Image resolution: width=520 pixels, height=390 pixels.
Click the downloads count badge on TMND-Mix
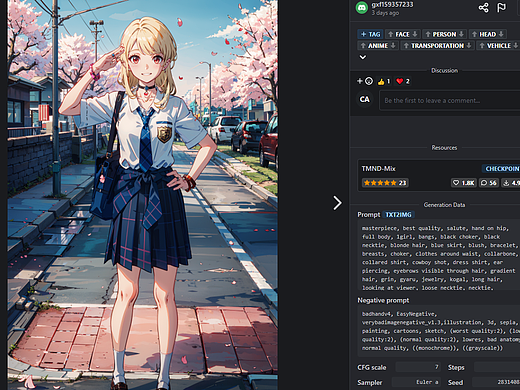pos(510,183)
